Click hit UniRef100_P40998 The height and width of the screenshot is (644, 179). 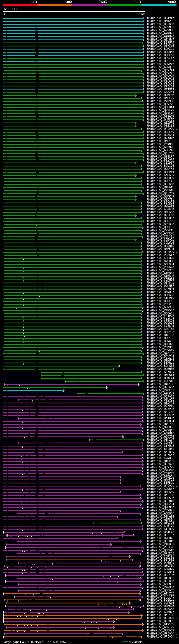(161, 101)
